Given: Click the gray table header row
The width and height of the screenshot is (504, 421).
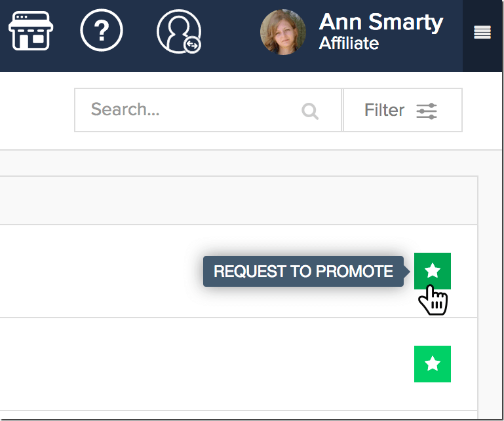Looking at the screenshot, I should [239, 200].
